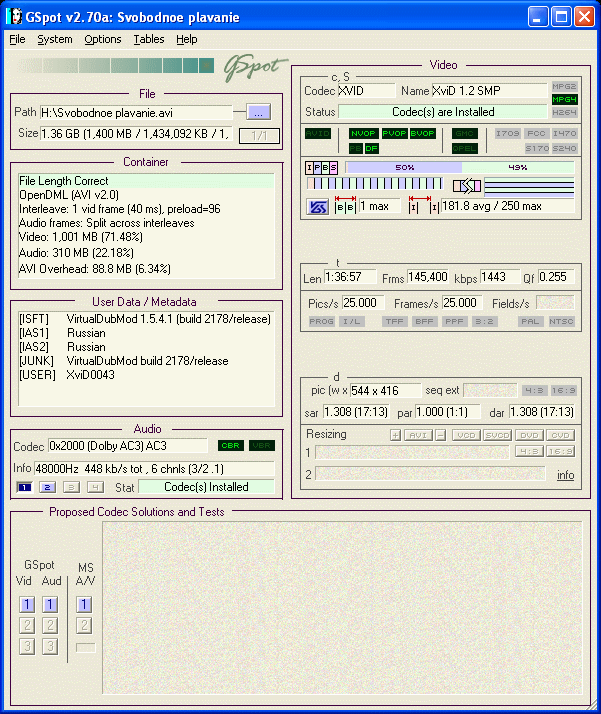The width and height of the screenshot is (601, 714).
Task: Click the SVCD resize preset button
Action: click(498, 435)
